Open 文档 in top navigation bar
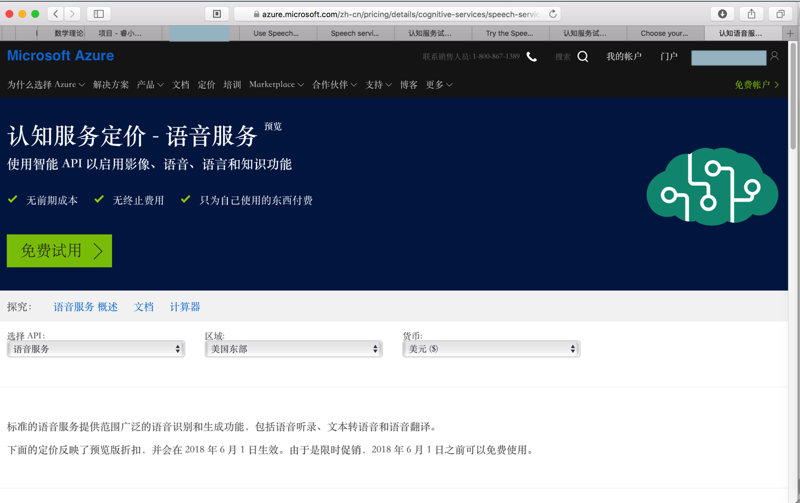The height and width of the screenshot is (503, 800). [181, 85]
